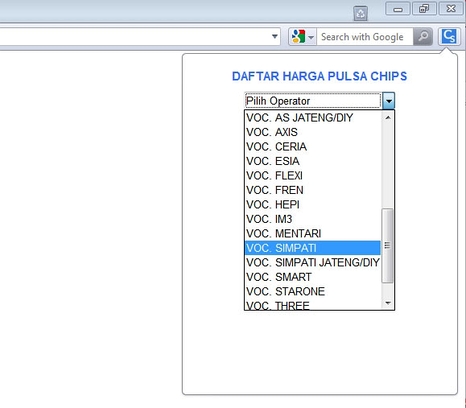Focus the Search with Google field
This screenshot has width=466, height=408.
(365, 37)
